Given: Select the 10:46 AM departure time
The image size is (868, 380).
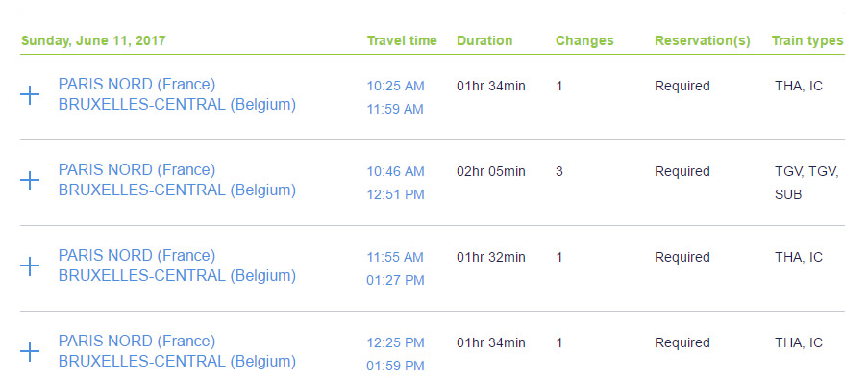Looking at the screenshot, I should [395, 171].
